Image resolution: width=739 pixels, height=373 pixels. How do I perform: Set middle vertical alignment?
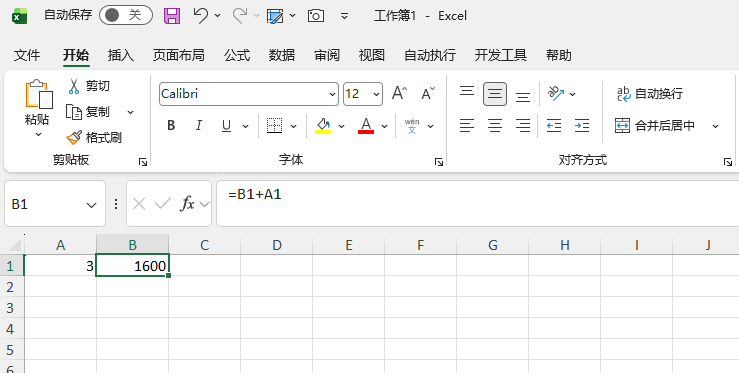(495, 94)
